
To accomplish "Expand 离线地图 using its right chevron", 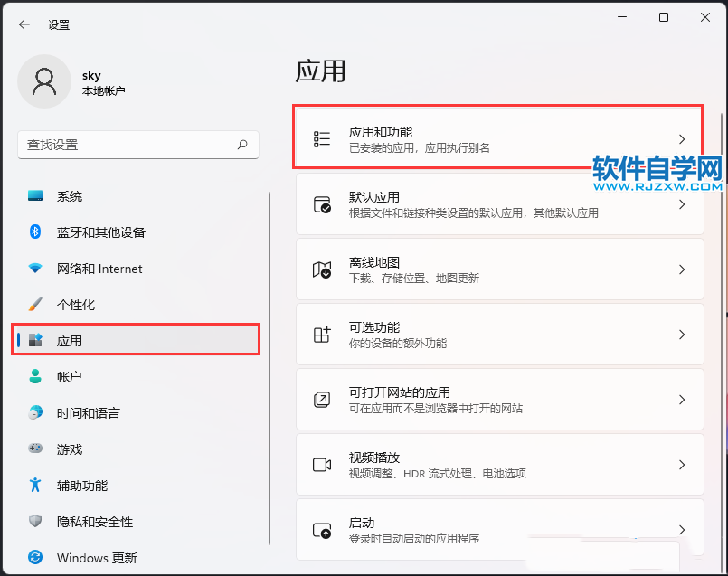I will coord(682,269).
